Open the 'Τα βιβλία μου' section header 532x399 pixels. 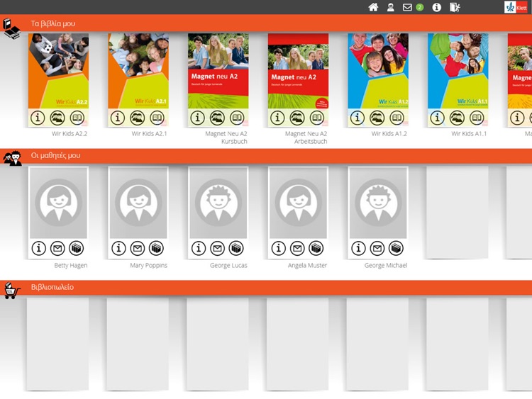point(266,23)
